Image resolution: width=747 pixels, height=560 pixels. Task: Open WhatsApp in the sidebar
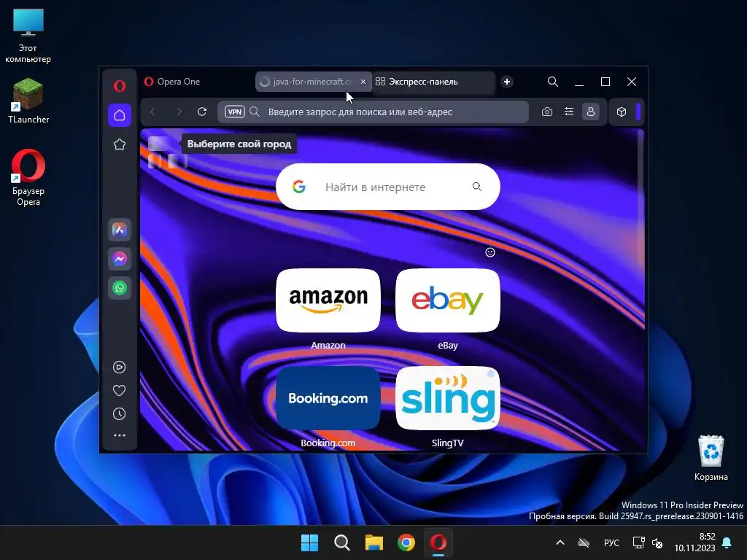(120, 288)
